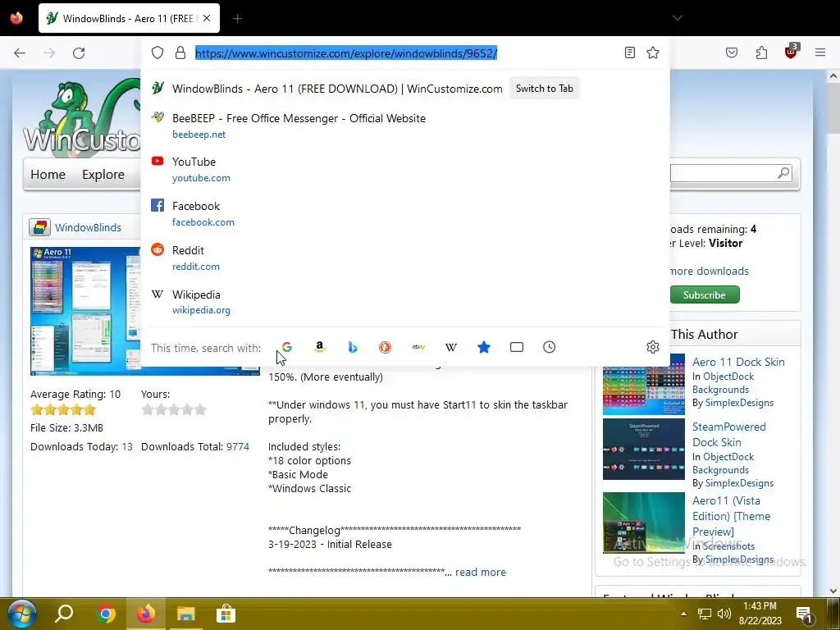
Task: Open the Pocket save icon
Action: click(x=732, y=52)
